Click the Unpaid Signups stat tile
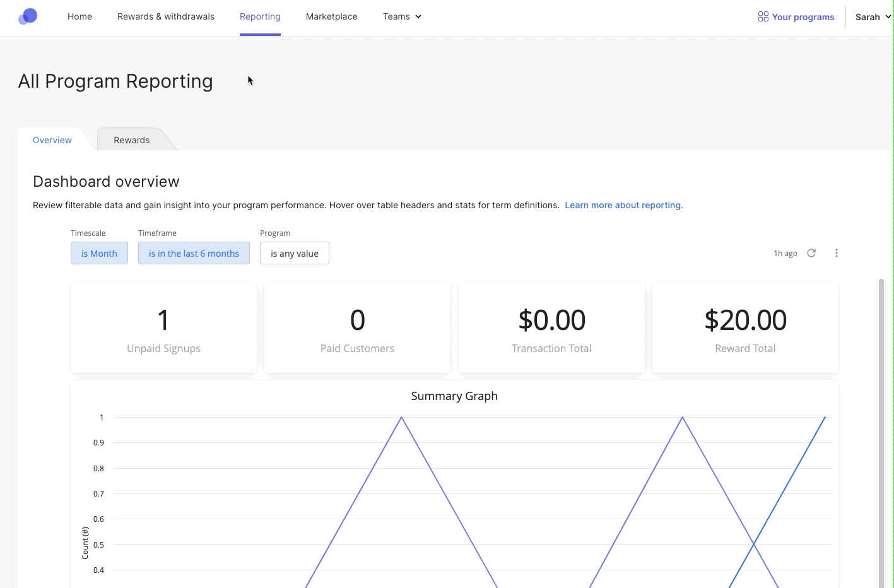Viewport: 894px width, 588px height. point(163,327)
